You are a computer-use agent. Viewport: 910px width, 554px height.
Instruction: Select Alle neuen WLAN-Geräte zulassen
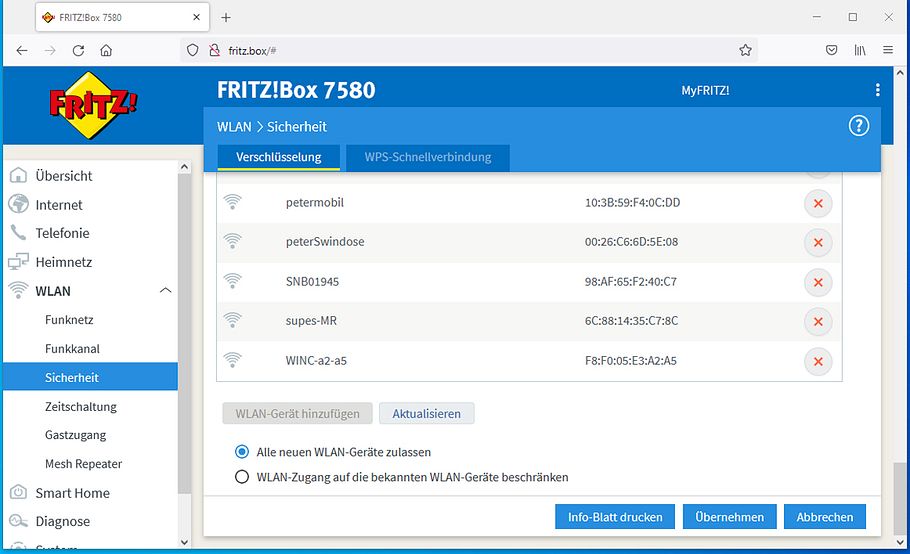(x=241, y=452)
